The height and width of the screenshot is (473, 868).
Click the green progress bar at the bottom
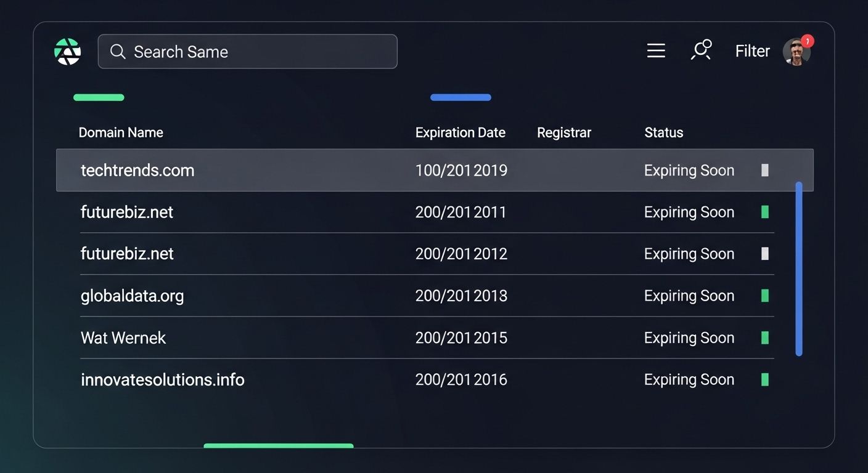278,445
